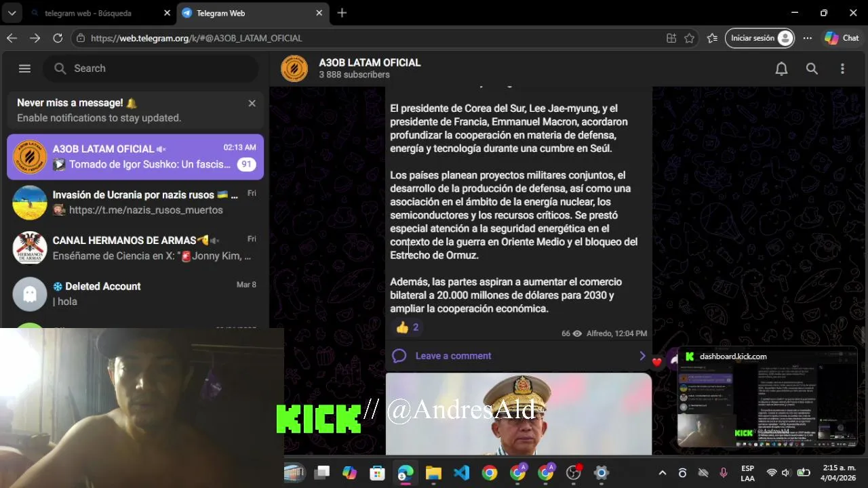Switch to telegram web Búsqueda tab
This screenshot has height=488, width=868.
[100, 13]
